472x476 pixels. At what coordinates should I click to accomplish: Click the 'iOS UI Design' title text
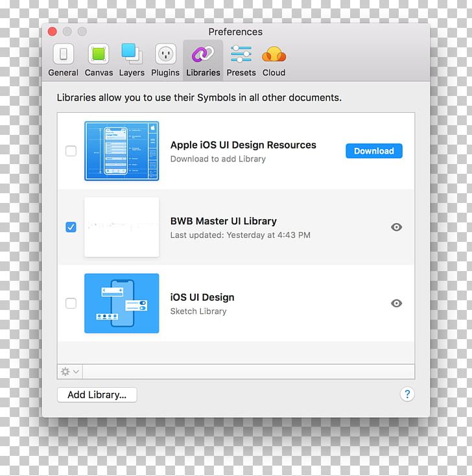(x=202, y=297)
